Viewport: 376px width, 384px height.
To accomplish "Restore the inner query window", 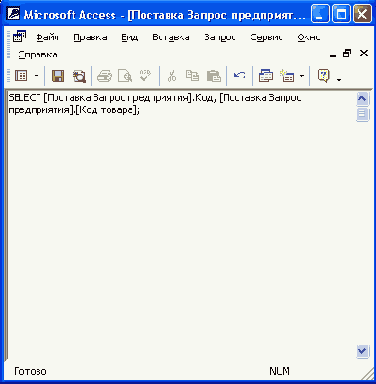I will point(347,53).
